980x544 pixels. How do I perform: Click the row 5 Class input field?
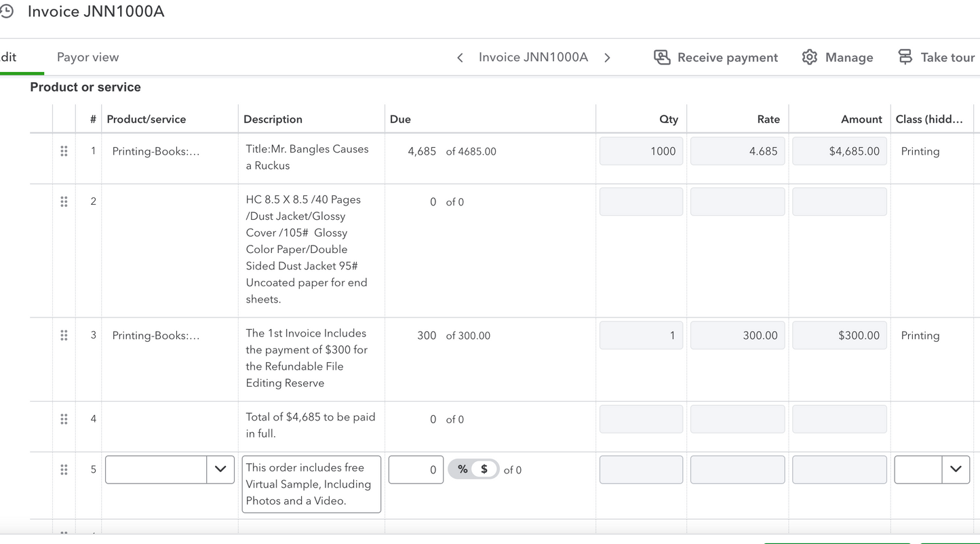[x=918, y=469]
